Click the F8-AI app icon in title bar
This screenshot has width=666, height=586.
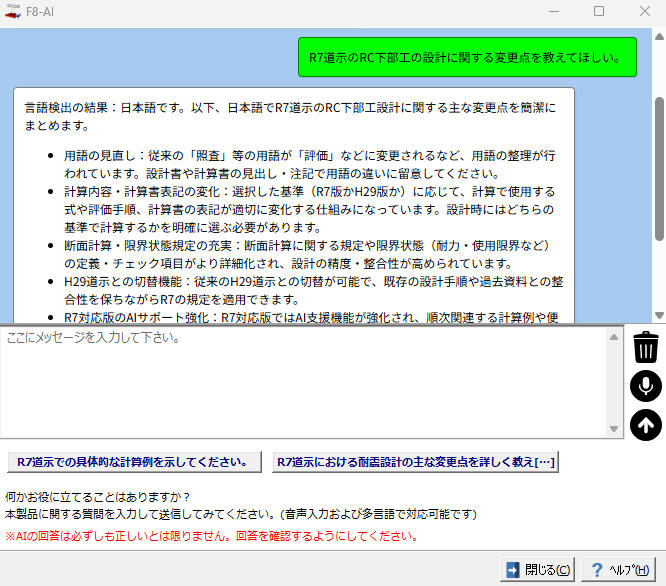(12, 11)
